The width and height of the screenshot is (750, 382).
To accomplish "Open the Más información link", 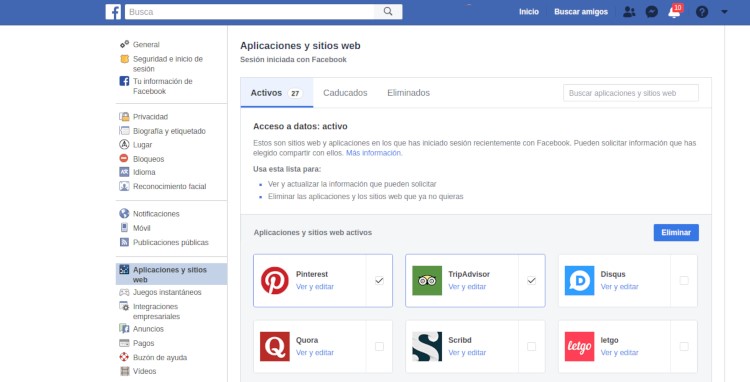I will coord(374,153).
